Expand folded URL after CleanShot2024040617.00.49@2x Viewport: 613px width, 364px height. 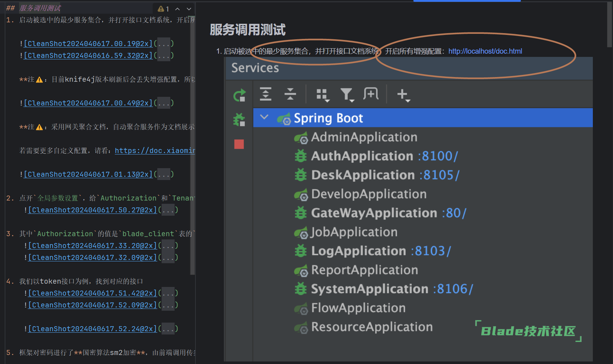coord(164,103)
